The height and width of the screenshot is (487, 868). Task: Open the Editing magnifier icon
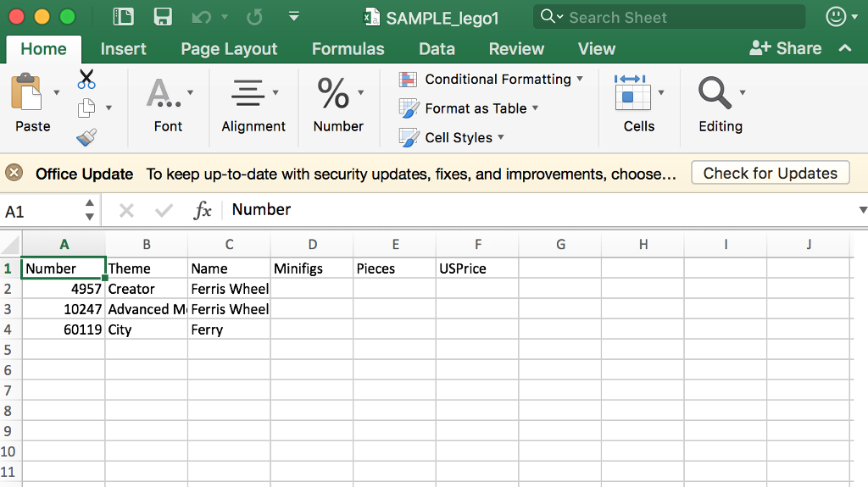714,92
